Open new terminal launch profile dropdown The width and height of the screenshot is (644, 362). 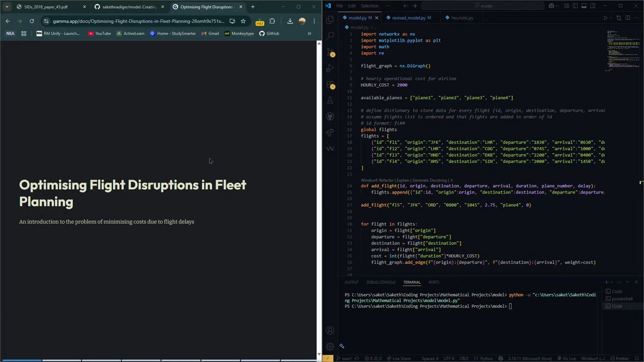(x=612, y=282)
